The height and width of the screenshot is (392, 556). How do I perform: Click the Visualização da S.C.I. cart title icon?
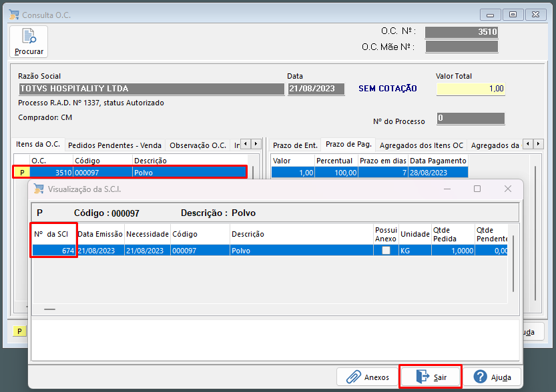click(x=39, y=189)
